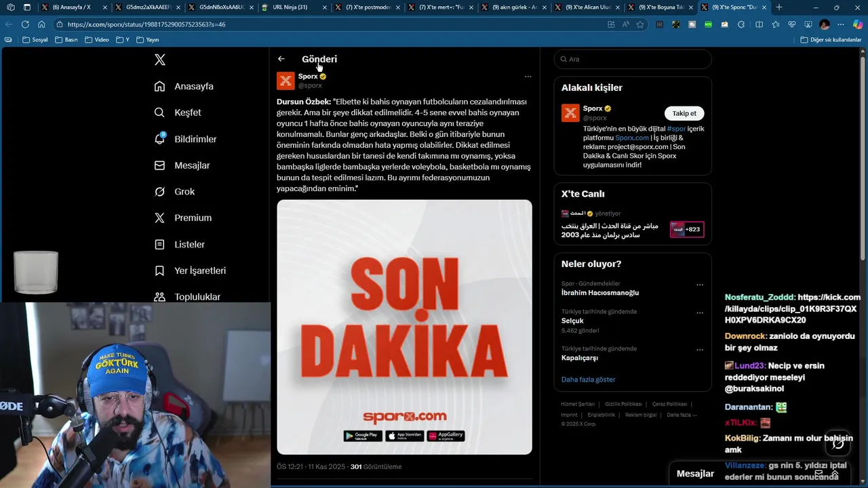Open more options for İbrahim Hacıosmanoğlu trend
This screenshot has height=488, width=868.
click(x=700, y=285)
